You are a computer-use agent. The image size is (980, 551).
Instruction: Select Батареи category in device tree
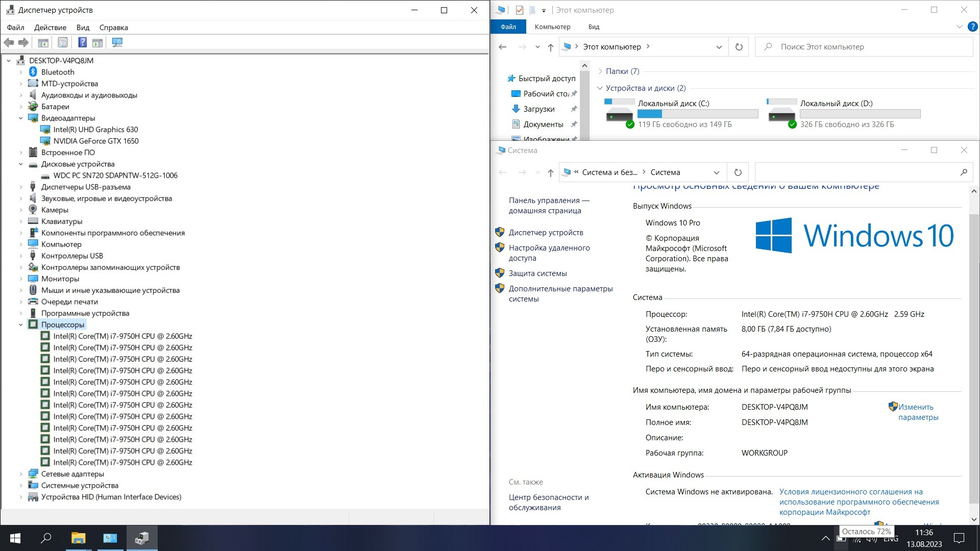pos(55,107)
